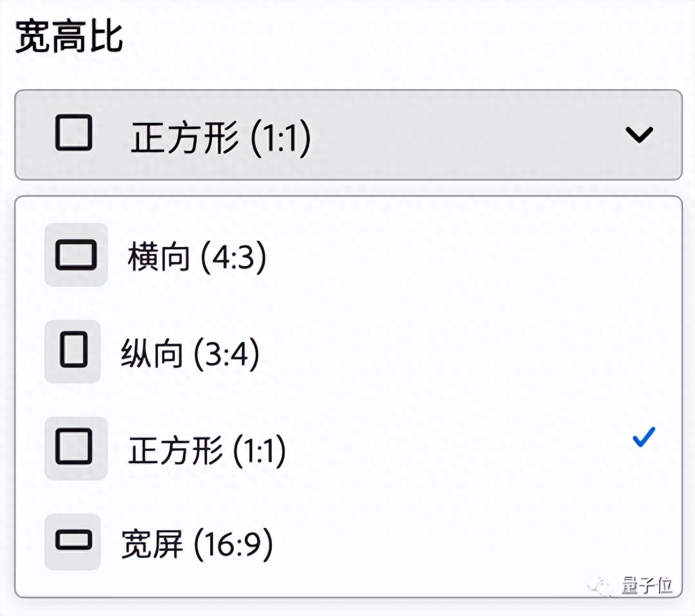Click the 量子位 watermark text
The width and height of the screenshot is (695, 616).
point(647,586)
